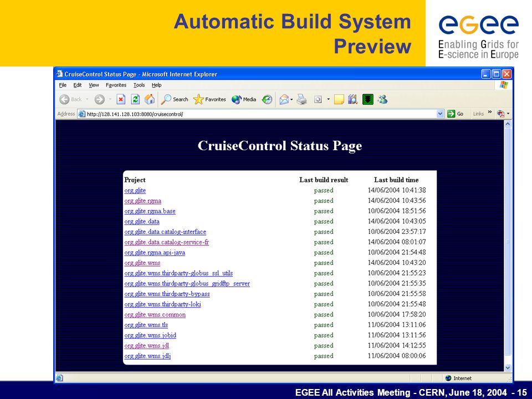
Task: Open the Messenger people icon
Action: (382, 99)
